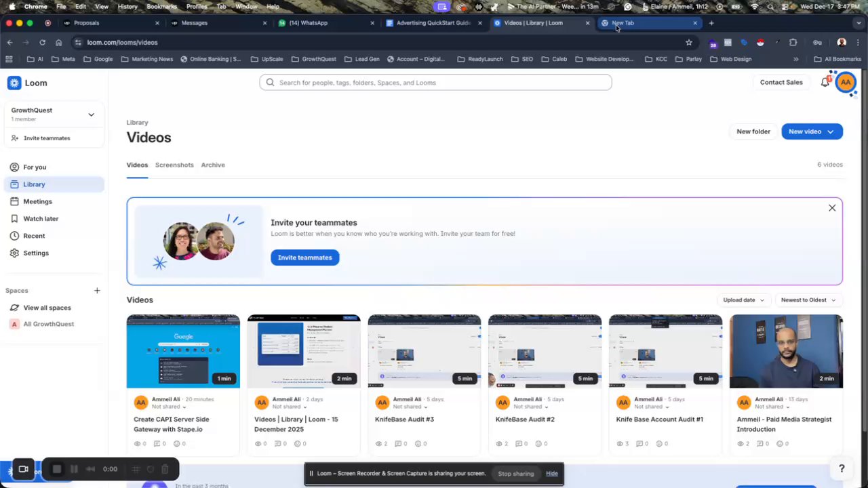Open Not shared dropdown on Paid Media Strategist video
This screenshot has height=488, width=868.
[772, 407]
